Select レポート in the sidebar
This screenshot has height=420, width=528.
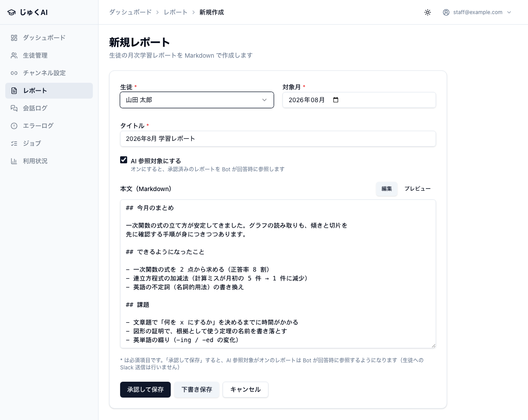point(49,91)
